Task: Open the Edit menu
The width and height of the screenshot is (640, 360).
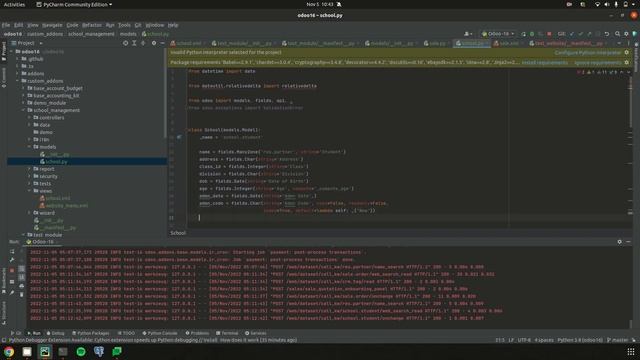Action: [x=18, y=25]
